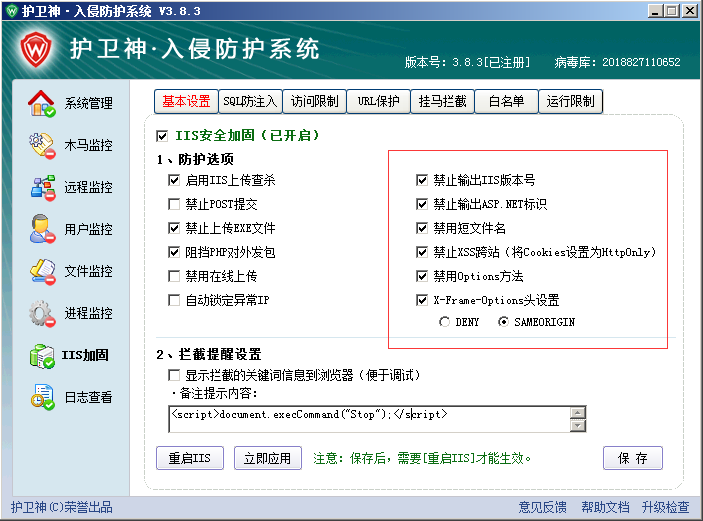The width and height of the screenshot is (703, 521).
Task: Enable 禁止POST提交 checkbox
Action: coord(174,204)
